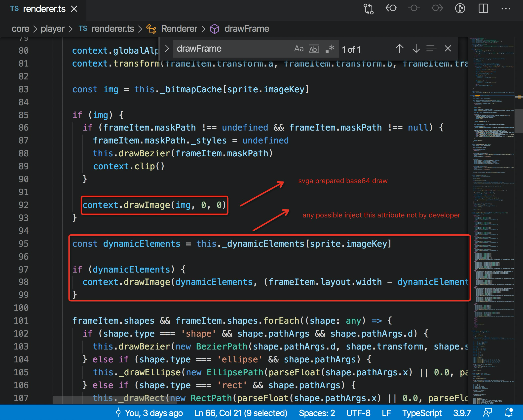This screenshot has width=523, height=420.
Task: Click the next change arrow icon
Action: pos(437,8)
